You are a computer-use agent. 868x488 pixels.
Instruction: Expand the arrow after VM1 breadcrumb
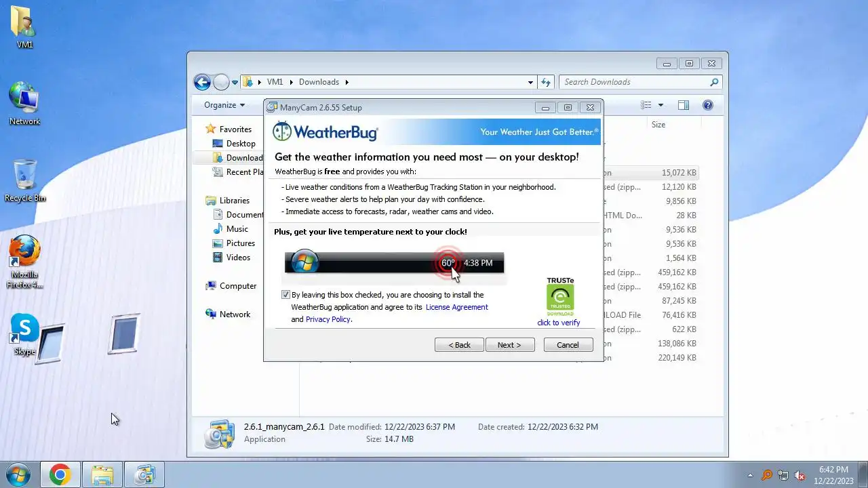coord(291,82)
